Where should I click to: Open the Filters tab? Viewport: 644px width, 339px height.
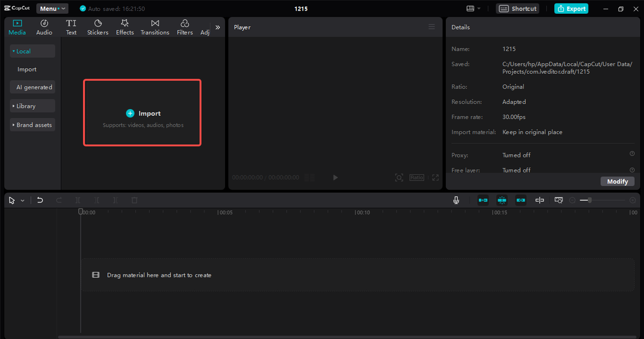tap(185, 27)
